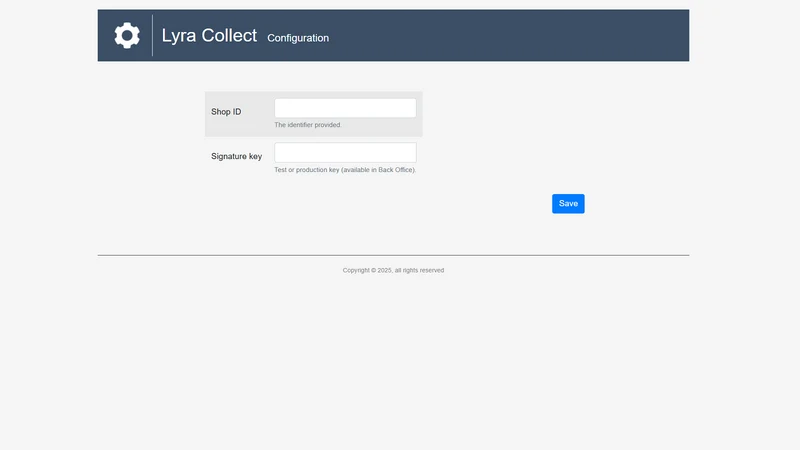The image size is (800, 450).
Task: Select the Shop ID label
Action: (226, 112)
